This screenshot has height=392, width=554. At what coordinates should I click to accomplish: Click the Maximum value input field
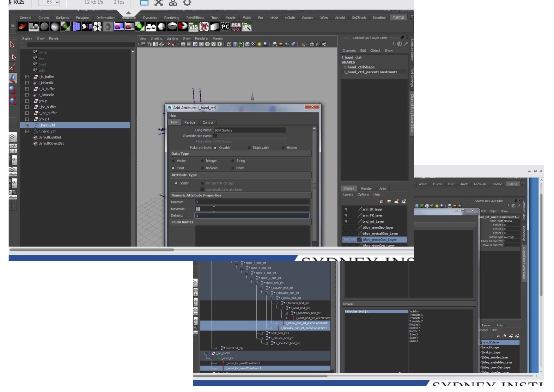pos(252,209)
